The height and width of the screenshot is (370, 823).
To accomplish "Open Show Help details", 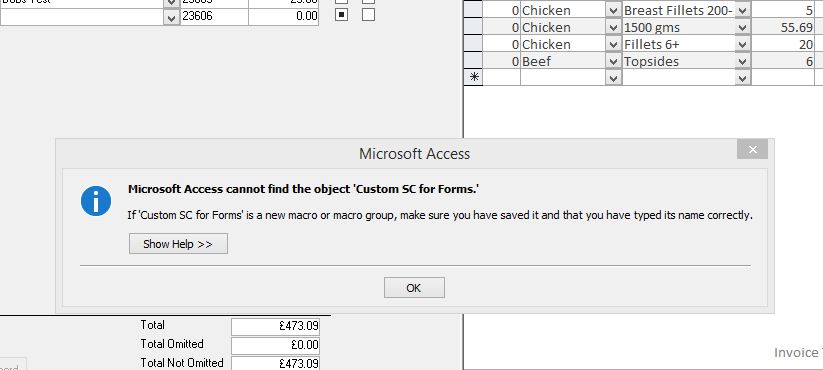I will [178, 244].
